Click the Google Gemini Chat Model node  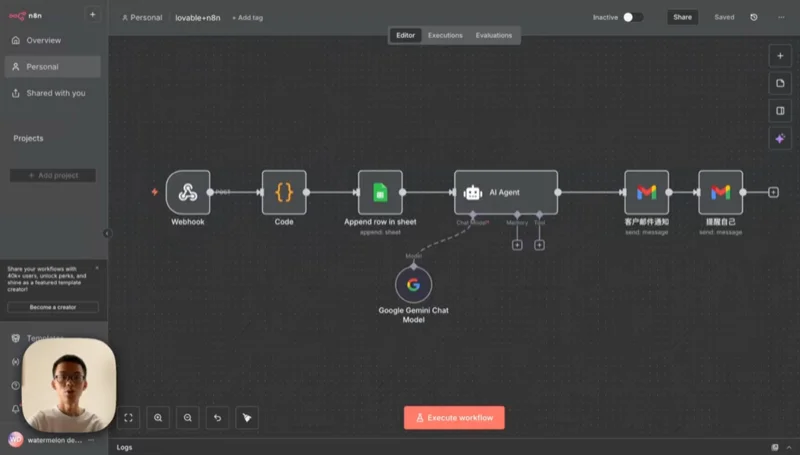coord(413,285)
